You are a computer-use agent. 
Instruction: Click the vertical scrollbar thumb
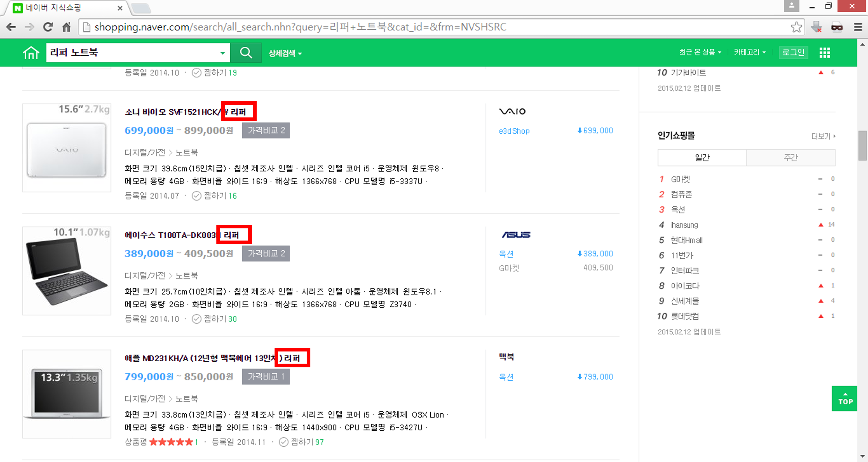862,145
